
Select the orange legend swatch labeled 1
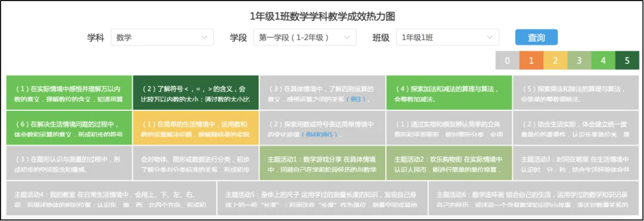point(531,61)
